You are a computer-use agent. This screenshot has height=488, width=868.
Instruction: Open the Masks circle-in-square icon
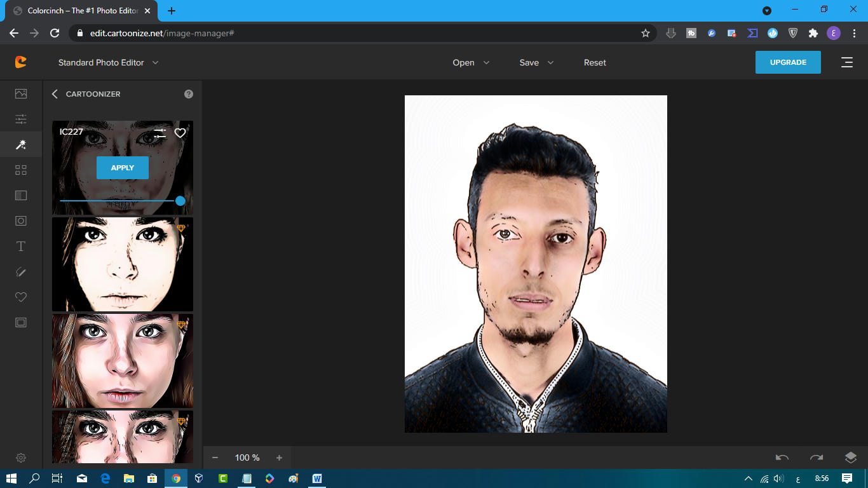pos(21,220)
